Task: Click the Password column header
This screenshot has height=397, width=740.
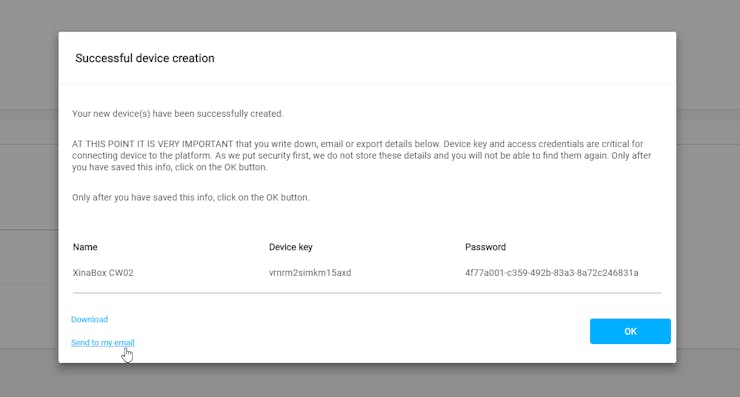Action: (485, 247)
